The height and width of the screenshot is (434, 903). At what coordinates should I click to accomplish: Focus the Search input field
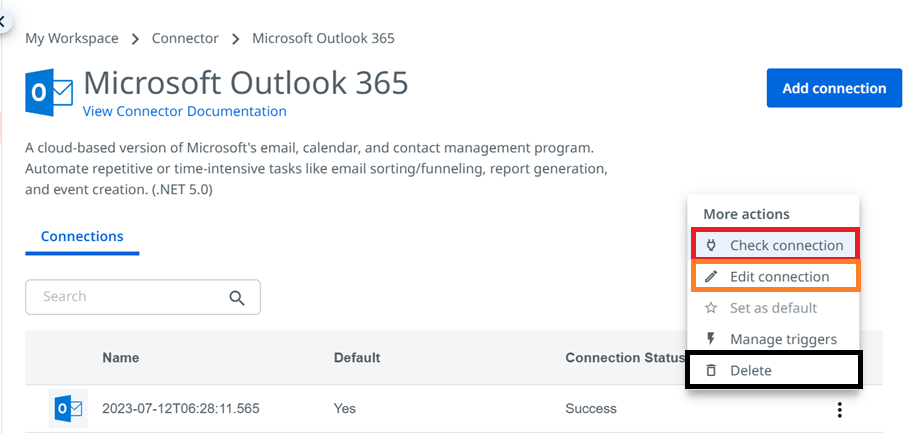pos(143,297)
